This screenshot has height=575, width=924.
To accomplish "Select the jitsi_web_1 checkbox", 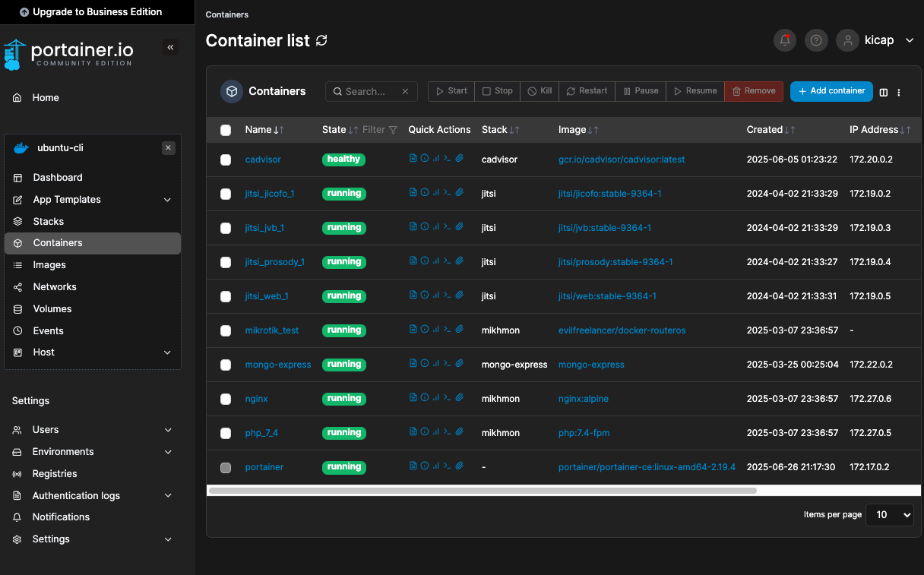I will click(x=226, y=296).
